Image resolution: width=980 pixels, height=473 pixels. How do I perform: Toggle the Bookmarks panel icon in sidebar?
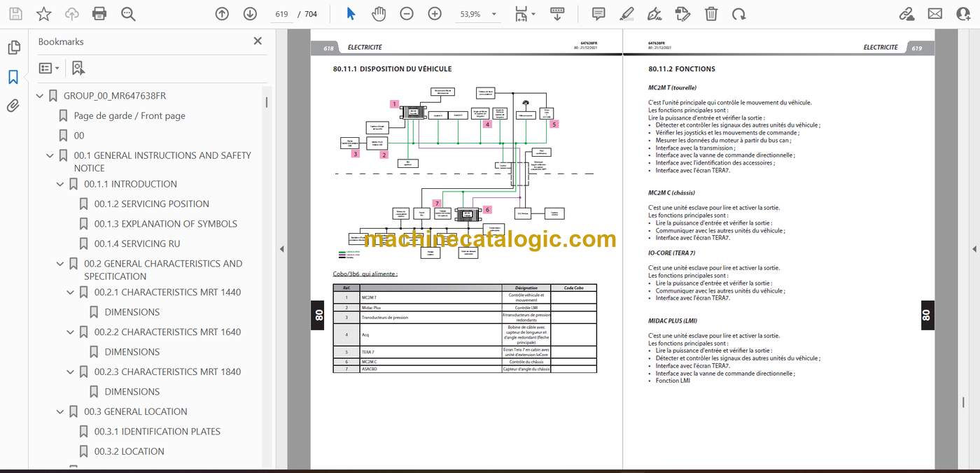click(13, 77)
